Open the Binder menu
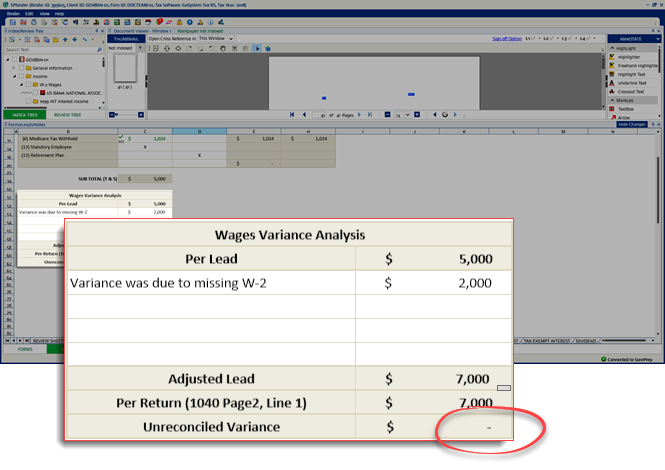The width and height of the screenshot is (665, 470). pos(12,13)
